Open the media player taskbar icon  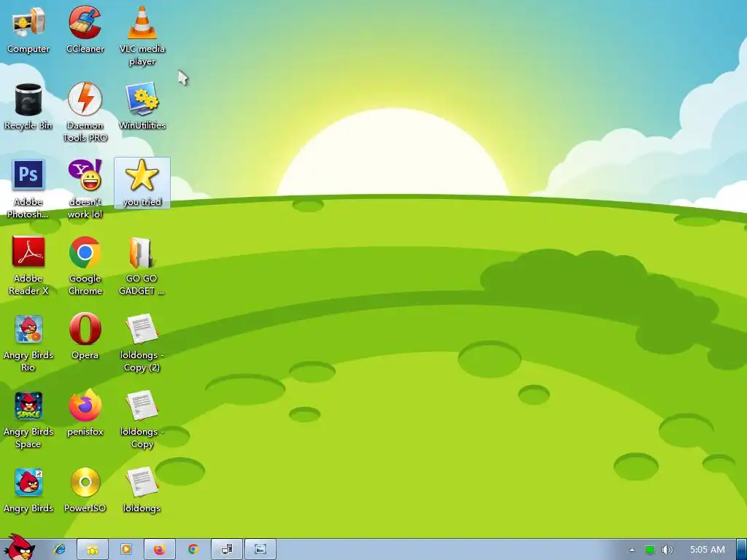125,549
